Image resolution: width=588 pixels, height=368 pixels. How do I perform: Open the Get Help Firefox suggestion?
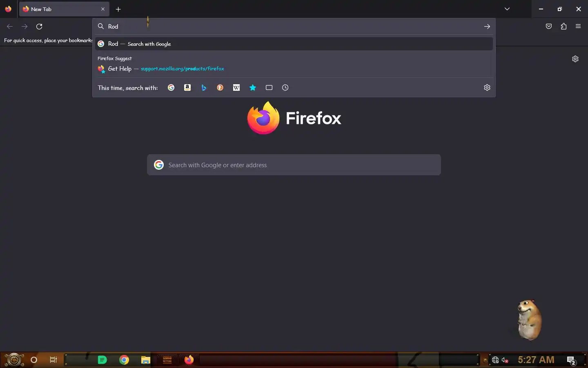click(x=294, y=69)
